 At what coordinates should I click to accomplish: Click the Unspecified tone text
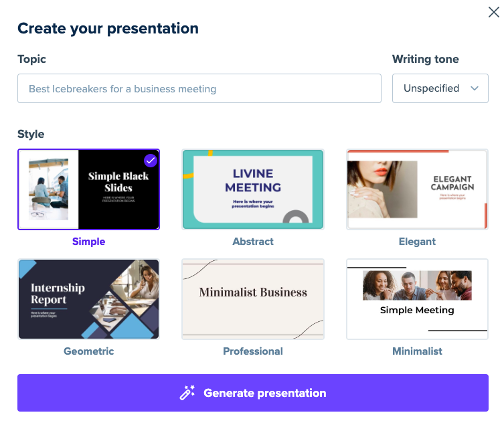pyautogui.click(x=431, y=88)
